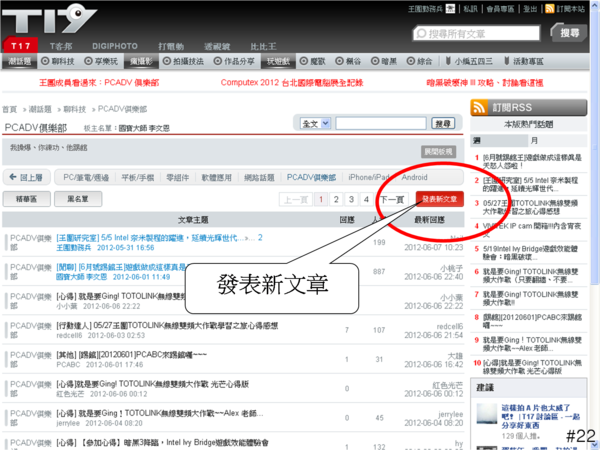The height and width of the screenshot is (450, 600).
Task: Open the Android sub-board link
Action: [414, 178]
